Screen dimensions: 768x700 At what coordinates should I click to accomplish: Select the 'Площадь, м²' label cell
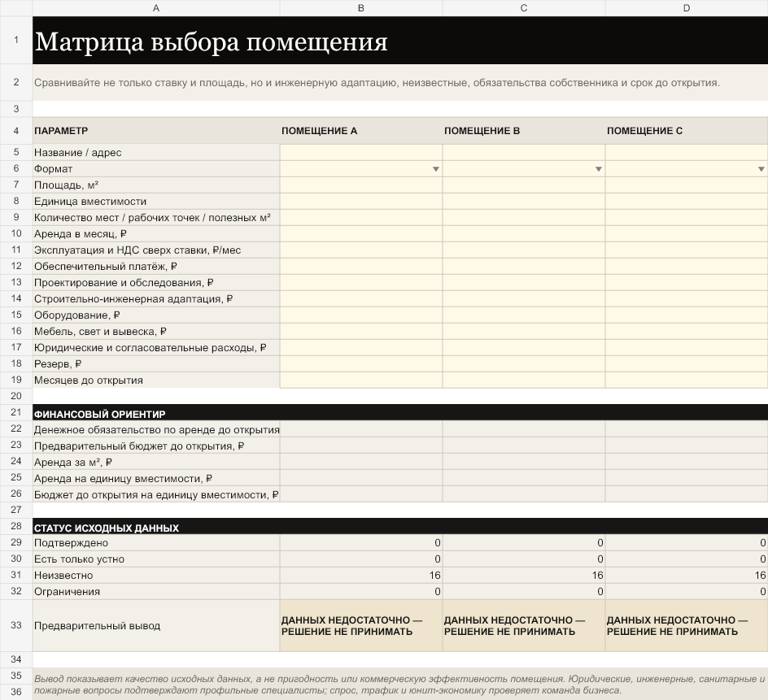click(x=156, y=185)
